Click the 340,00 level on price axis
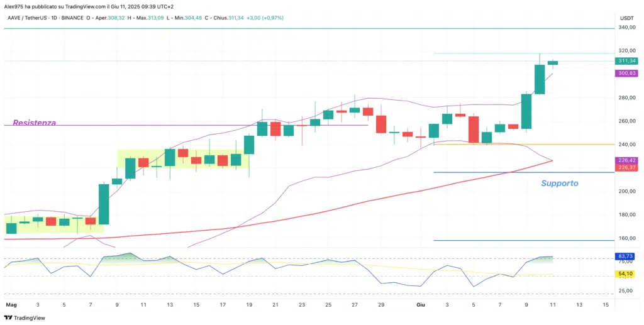 626,28
